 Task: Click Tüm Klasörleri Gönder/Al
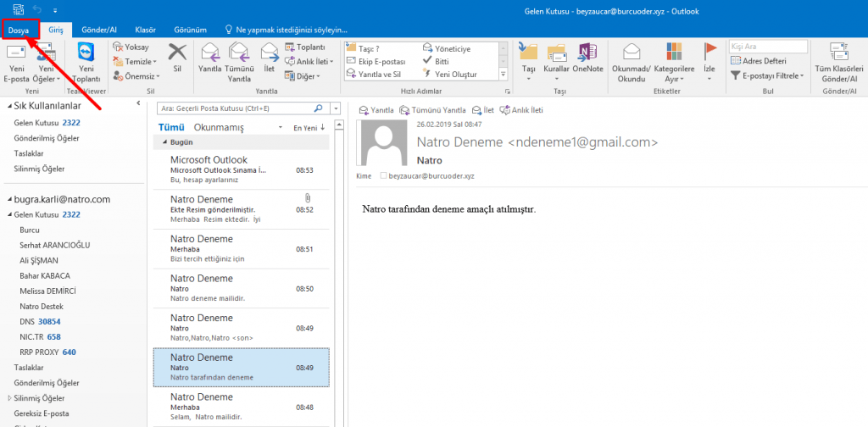click(x=839, y=63)
